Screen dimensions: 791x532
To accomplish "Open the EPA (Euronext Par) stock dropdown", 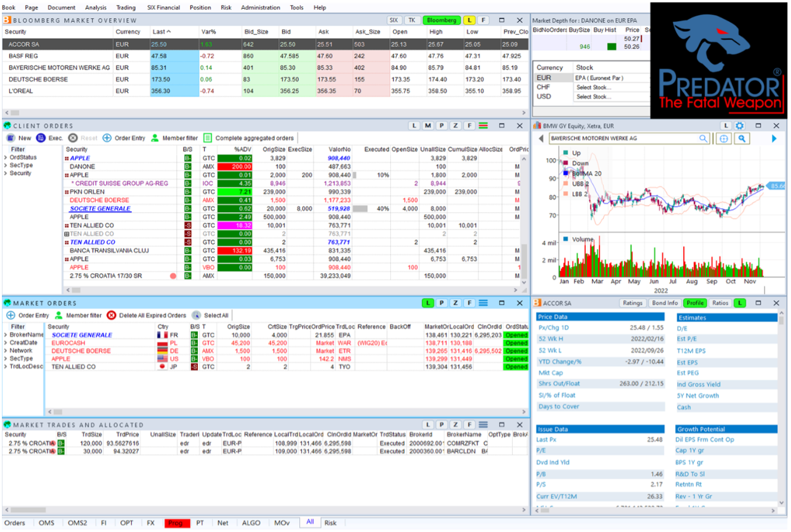I will (x=612, y=78).
